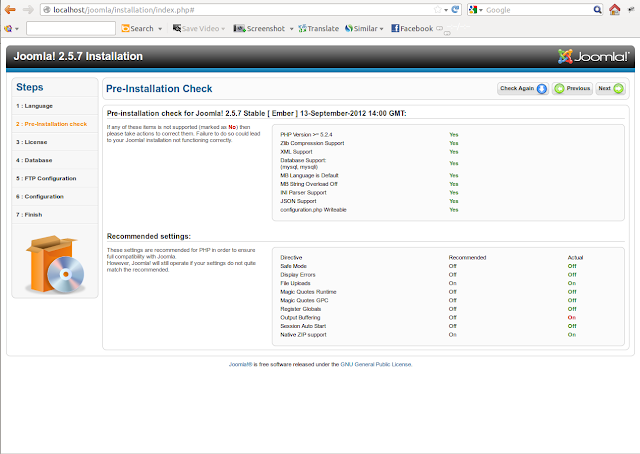Viewport: 640px width, 454px height.
Task: Open the browser home page icon
Action: tap(614, 9)
